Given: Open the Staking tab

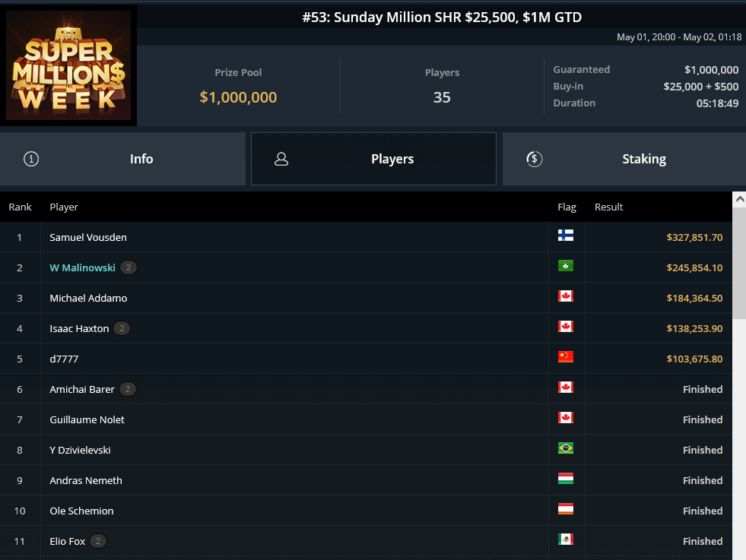Looking at the screenshot, I should (x=644, y=159).
